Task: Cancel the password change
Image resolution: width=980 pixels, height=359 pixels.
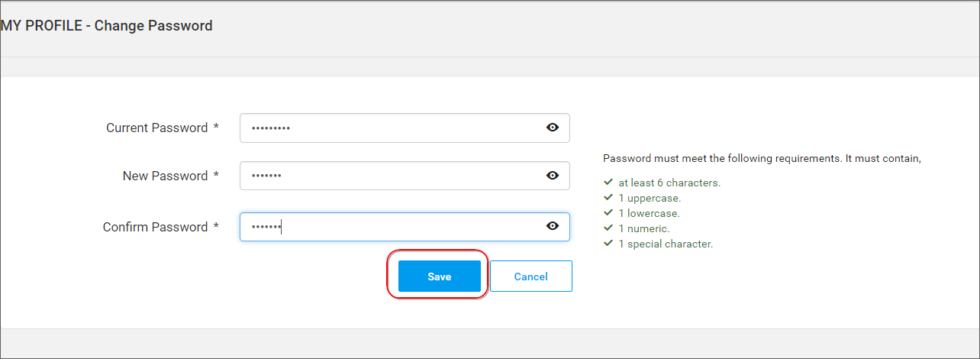Action: [531, 277]
